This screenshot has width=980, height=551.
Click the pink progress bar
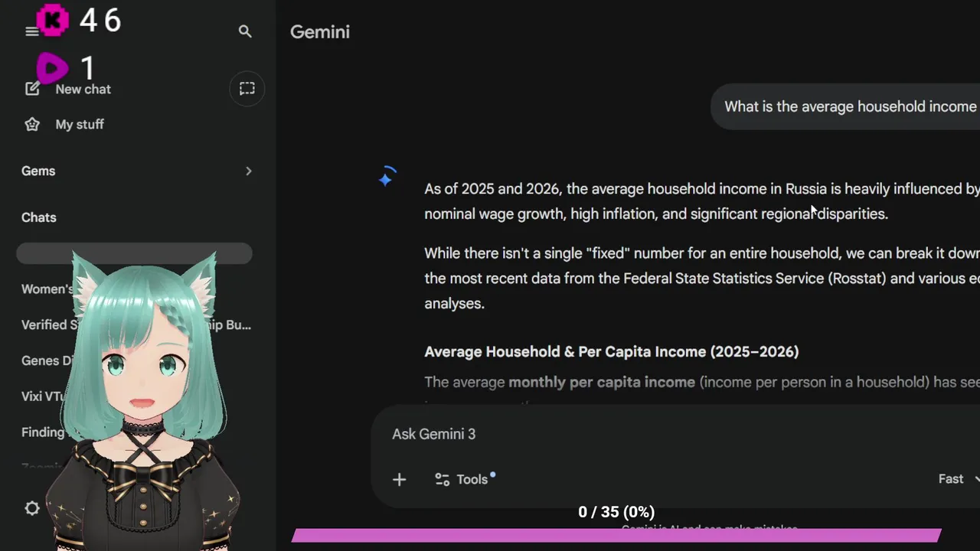(x=616, y=536)
